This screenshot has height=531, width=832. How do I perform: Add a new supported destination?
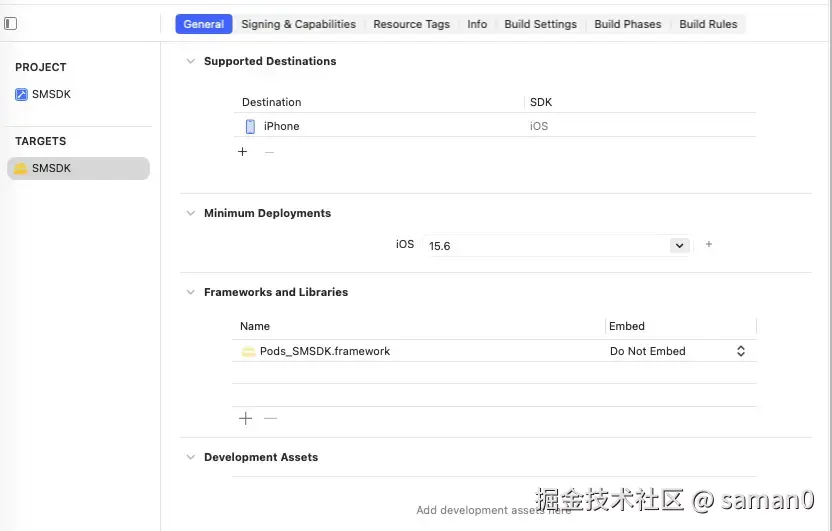pos(242,152)
